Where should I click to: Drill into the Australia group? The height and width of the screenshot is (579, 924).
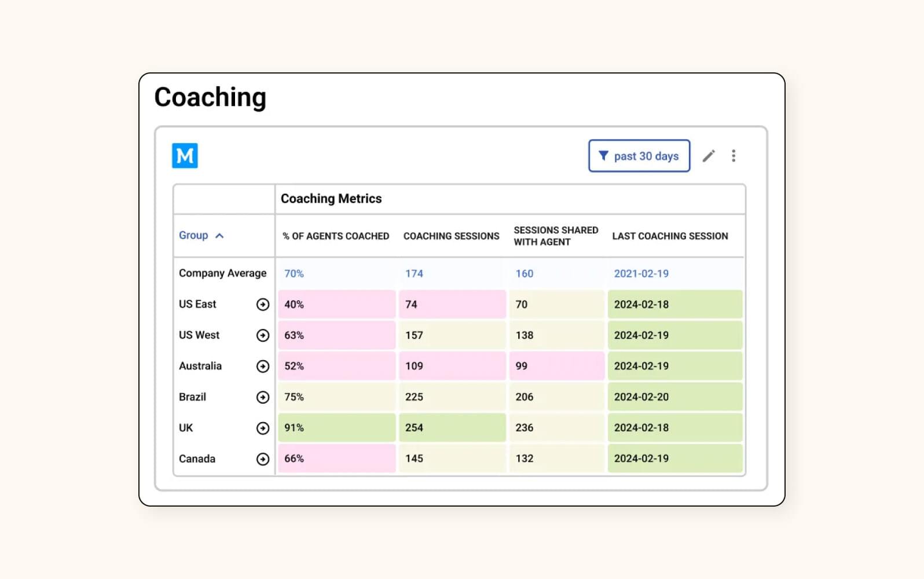click(263, 366)
